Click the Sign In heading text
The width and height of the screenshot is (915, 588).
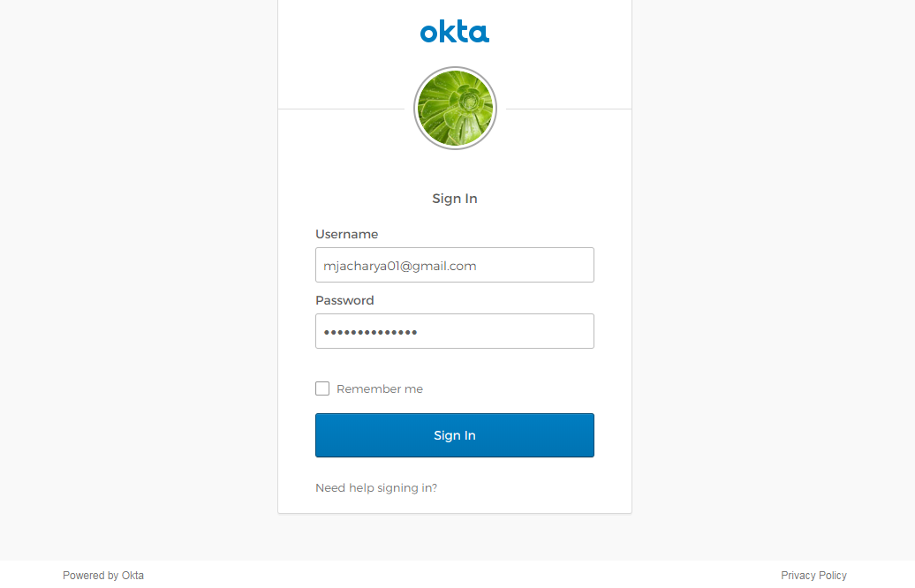[x=455, y=199]
